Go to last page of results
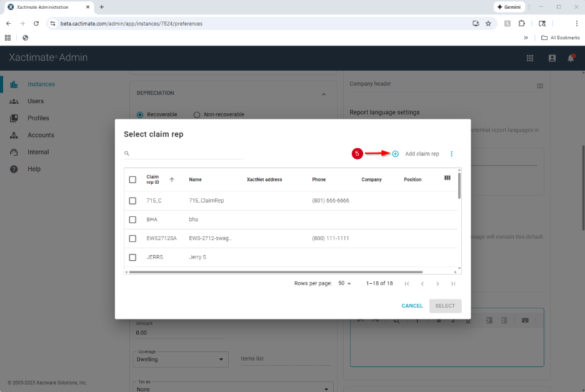 pyautogui.click(x=453, y=284)
